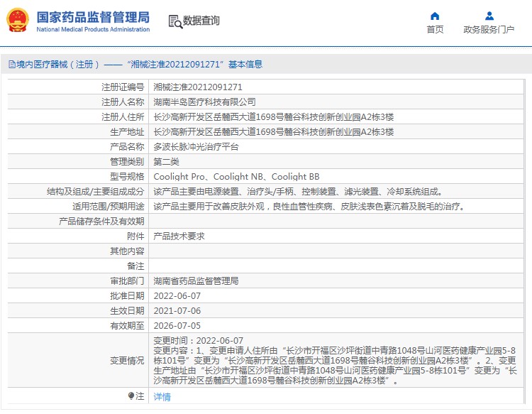The height and width of the screenshot is (414, 532).
Task: Open 政务服务门户 person icon
Action: tap(489, 16)
